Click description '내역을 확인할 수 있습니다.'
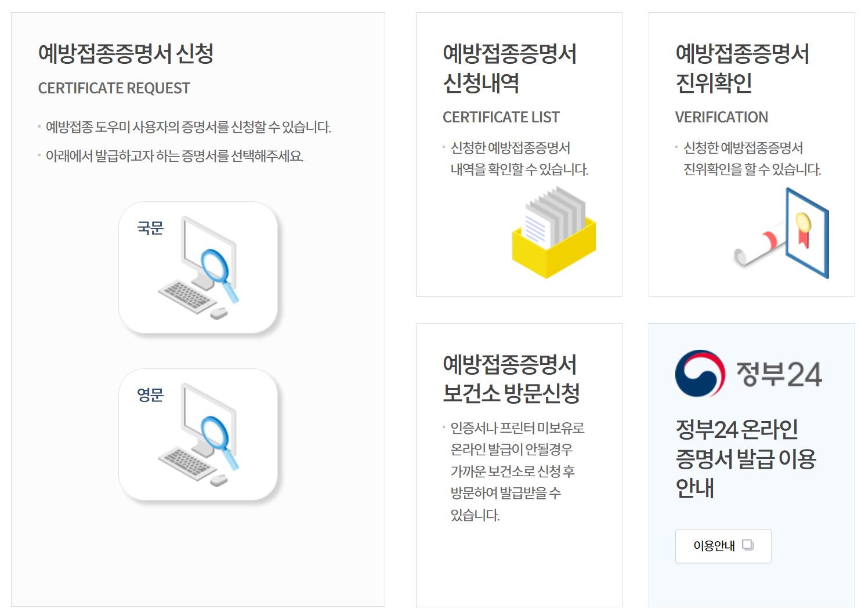The height and width of the screenshot is (616, 865). [x=519, y=169]
